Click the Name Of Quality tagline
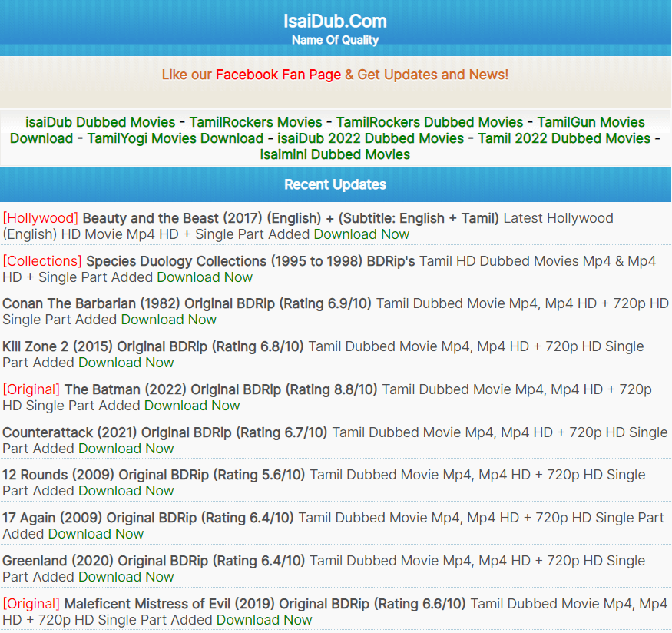Viewport: 672px width, 633px height. click(x=335, y=40)
